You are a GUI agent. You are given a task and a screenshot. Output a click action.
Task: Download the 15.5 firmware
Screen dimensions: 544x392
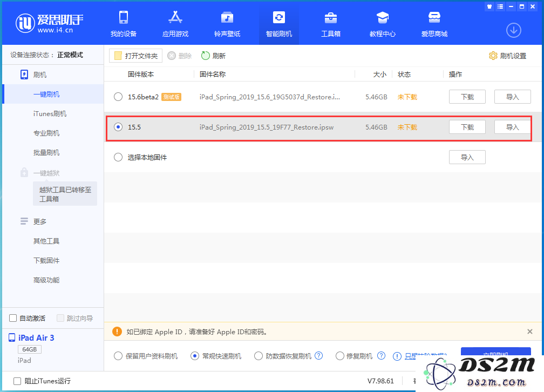pos(467,127)
